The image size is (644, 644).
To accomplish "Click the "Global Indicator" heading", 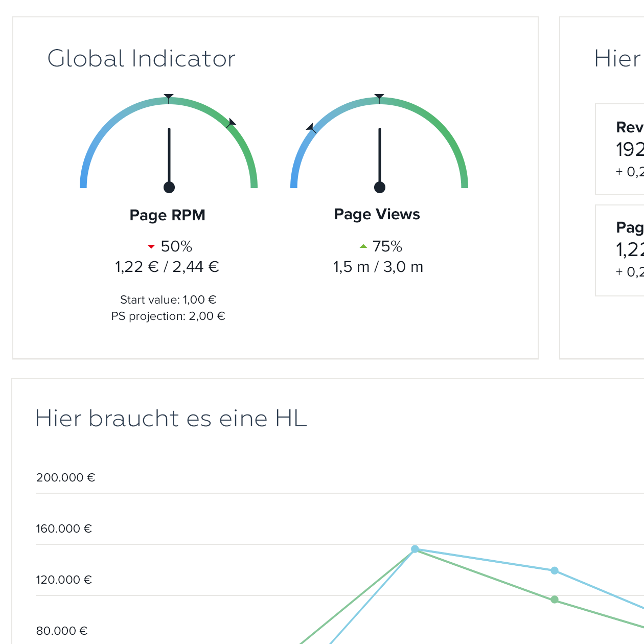I will [142, 58].
